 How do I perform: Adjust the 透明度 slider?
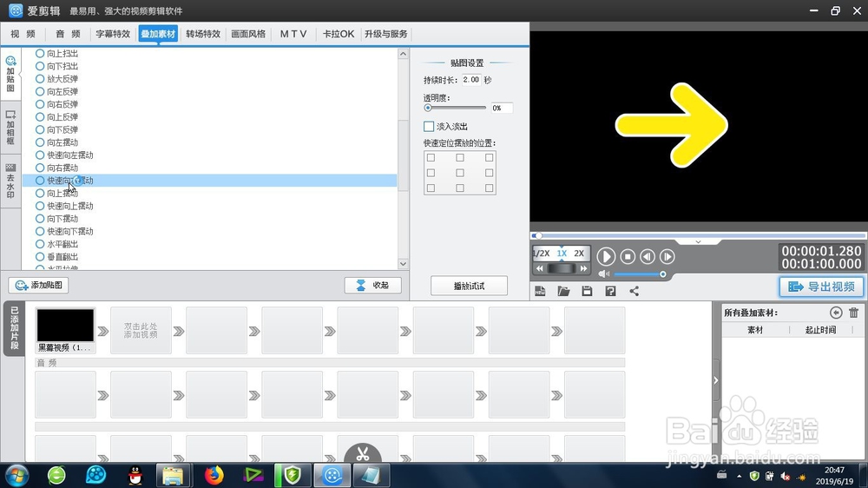(455, 108)
